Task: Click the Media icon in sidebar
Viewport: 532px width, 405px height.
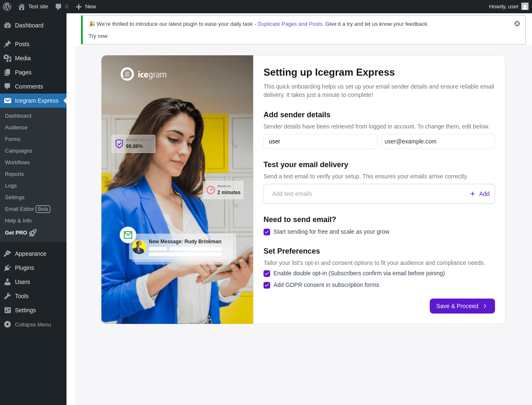Action: click(7, 58)
